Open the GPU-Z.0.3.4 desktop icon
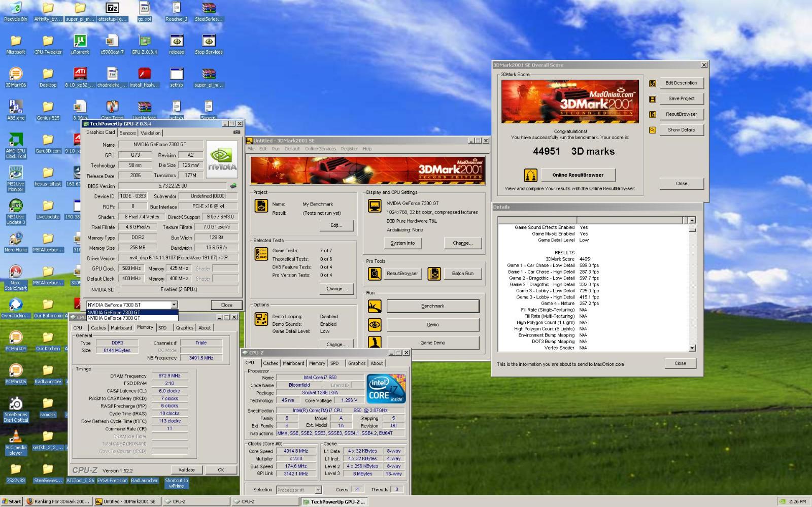The height and width of the screenshot is (507, 812). coord(144,45)
